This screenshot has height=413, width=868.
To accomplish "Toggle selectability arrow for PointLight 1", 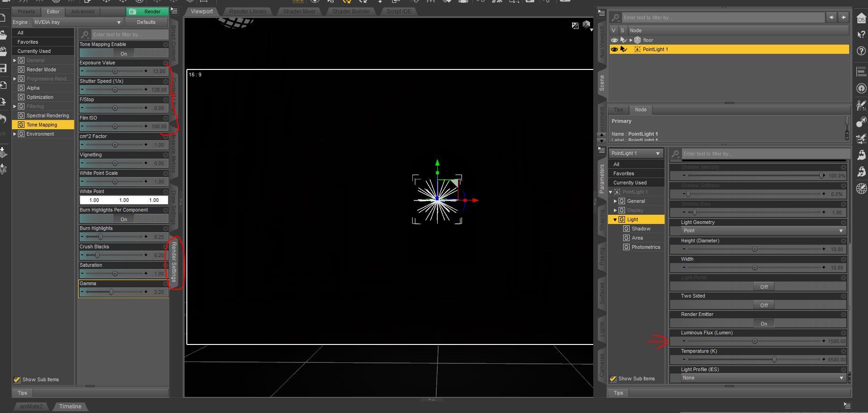I will point(624,49).
